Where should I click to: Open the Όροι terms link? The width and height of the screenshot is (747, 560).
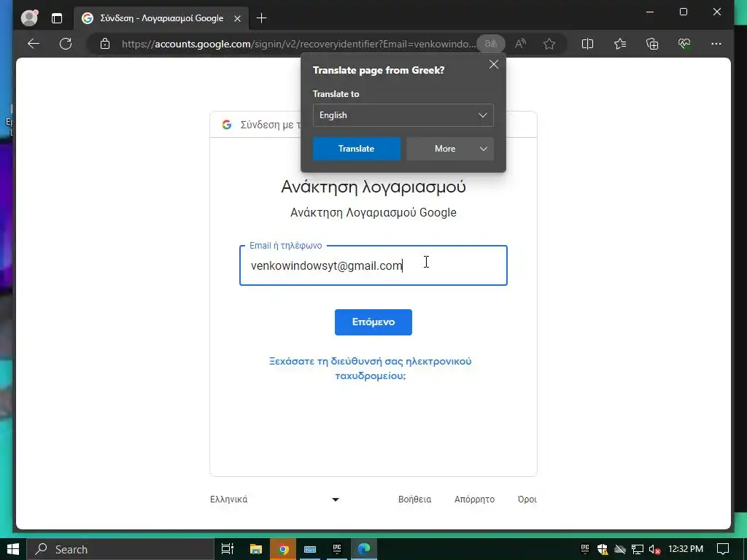pyautogui.click(x=527, y=499)
